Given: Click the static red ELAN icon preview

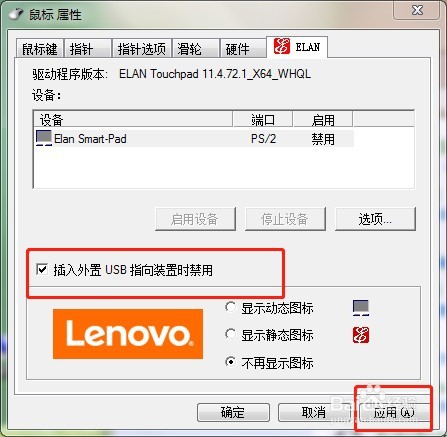Looking at the screenshot, I should [361, 335].
